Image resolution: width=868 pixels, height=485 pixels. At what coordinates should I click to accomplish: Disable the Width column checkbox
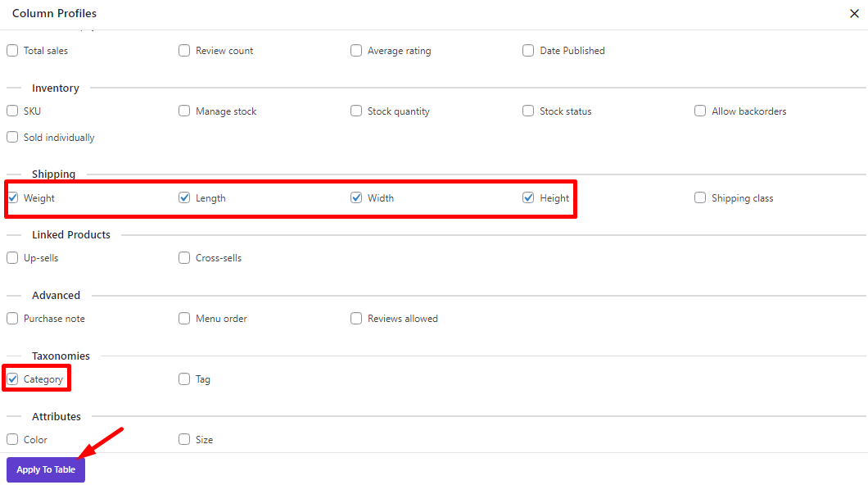click(x=356, y=197)
